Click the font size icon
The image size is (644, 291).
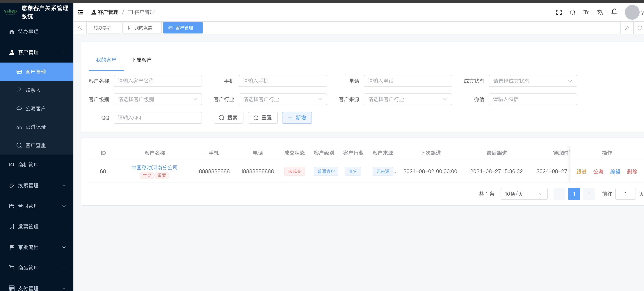coord(586,12)
